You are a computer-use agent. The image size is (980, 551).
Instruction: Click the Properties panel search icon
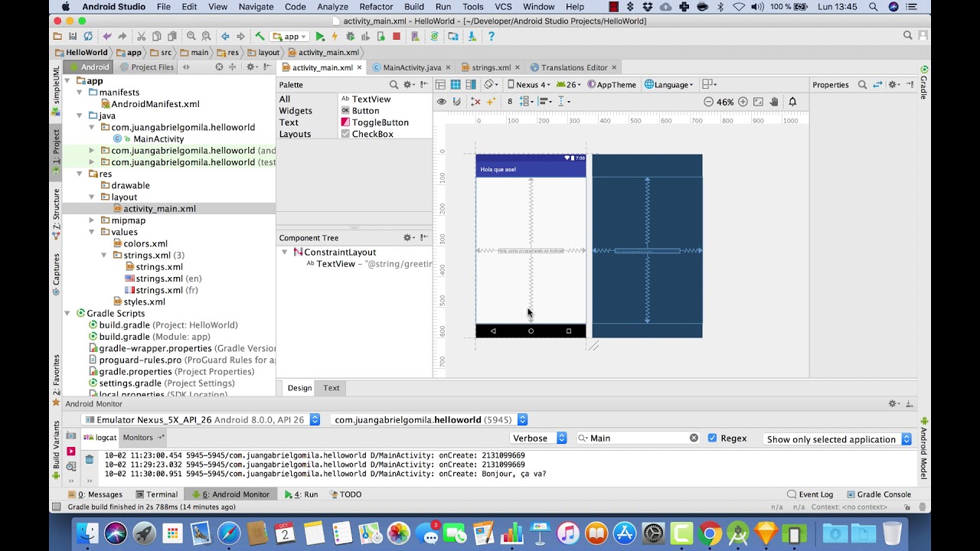862,85
